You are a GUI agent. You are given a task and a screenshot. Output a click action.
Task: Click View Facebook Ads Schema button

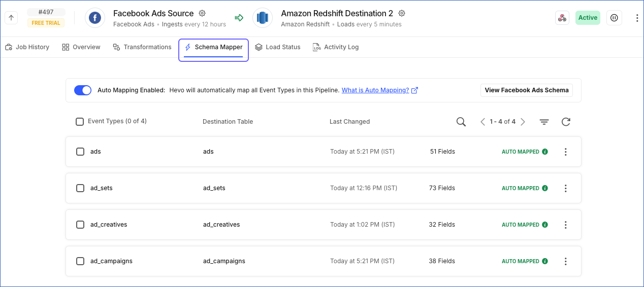coord(527,90)
